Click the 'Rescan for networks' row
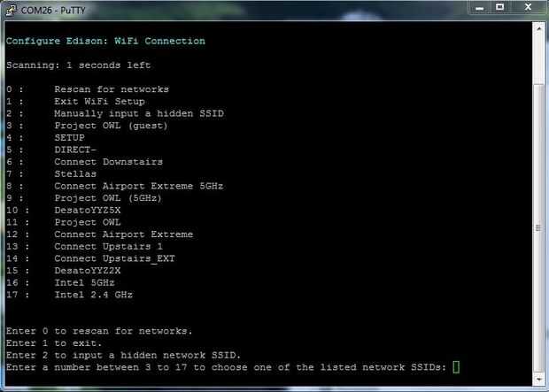This screenshot has width=549, height=392. click(88, 89)
